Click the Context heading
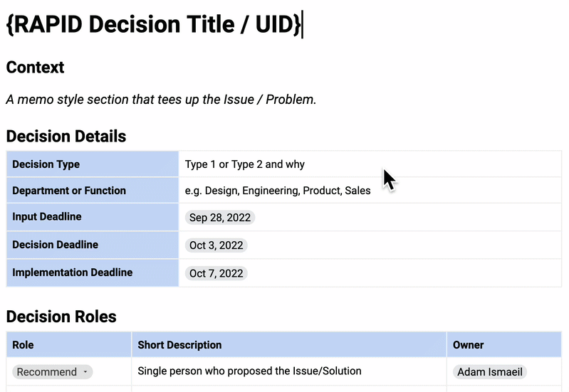 coord(36,68)
